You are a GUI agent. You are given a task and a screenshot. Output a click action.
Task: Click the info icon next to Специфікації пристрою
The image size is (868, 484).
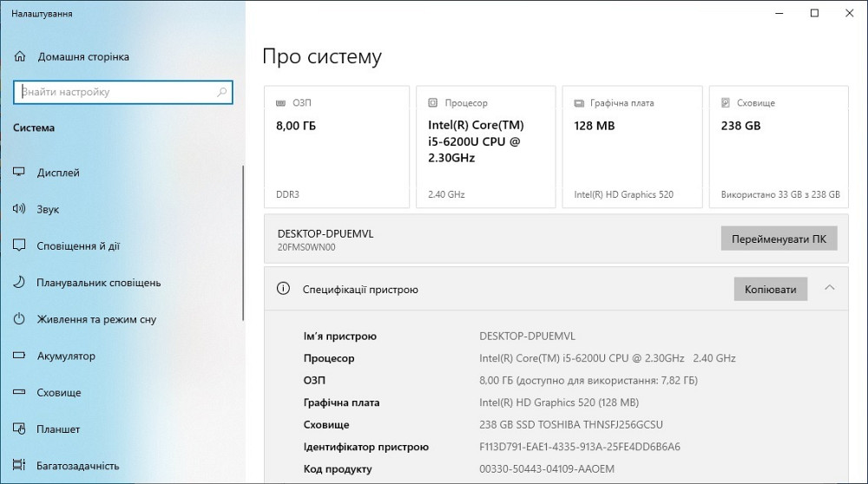284,289
